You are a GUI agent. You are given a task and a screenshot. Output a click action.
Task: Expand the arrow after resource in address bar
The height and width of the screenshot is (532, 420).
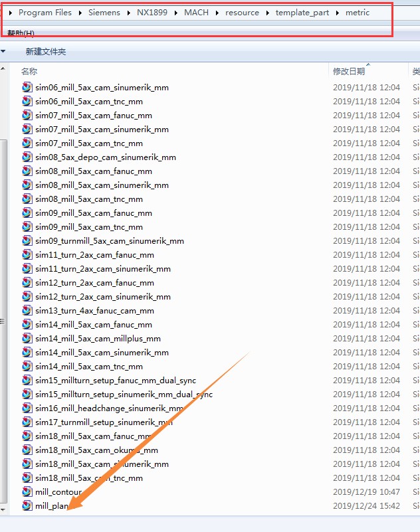(268, 13)
